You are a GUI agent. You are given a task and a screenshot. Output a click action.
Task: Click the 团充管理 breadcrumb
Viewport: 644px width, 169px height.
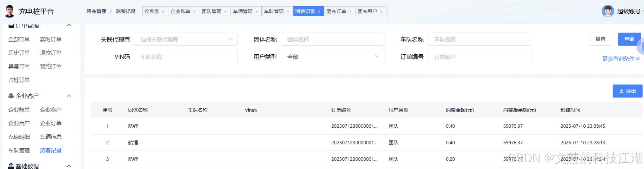(x=97, y=11)
